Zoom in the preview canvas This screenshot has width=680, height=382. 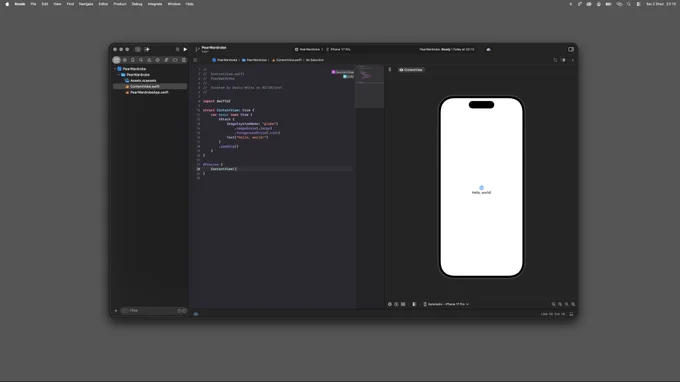[x=573, y=304]
